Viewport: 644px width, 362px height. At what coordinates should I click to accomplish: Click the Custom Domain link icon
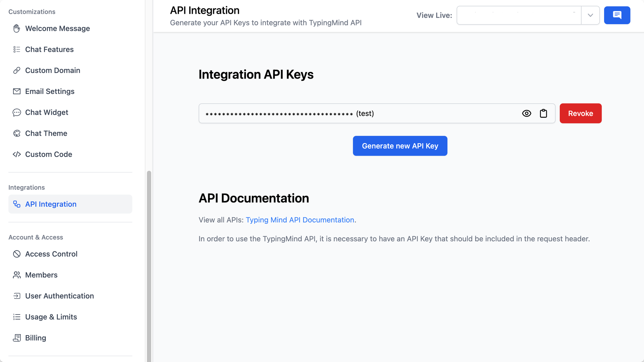point(17,70)
